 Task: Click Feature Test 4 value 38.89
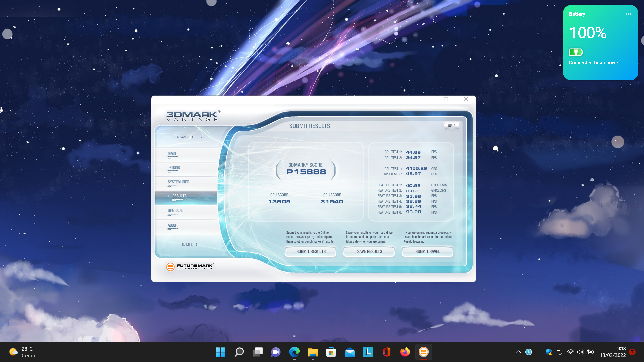click(x=413, y=201)
